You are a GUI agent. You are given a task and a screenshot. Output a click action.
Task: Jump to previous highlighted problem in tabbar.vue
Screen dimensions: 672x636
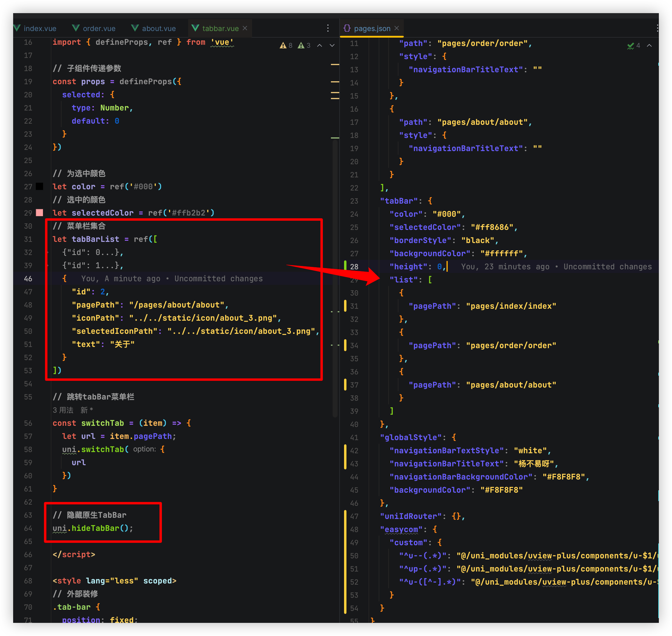pos(319,45)
